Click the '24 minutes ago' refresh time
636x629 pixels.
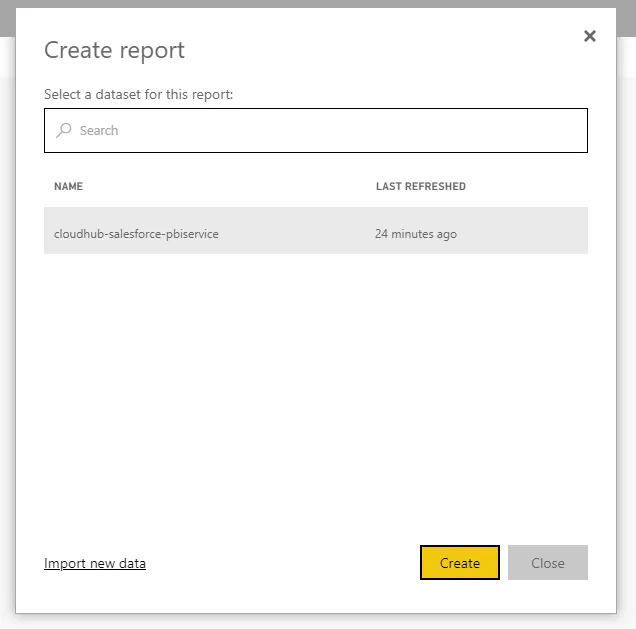click(415, 234)
